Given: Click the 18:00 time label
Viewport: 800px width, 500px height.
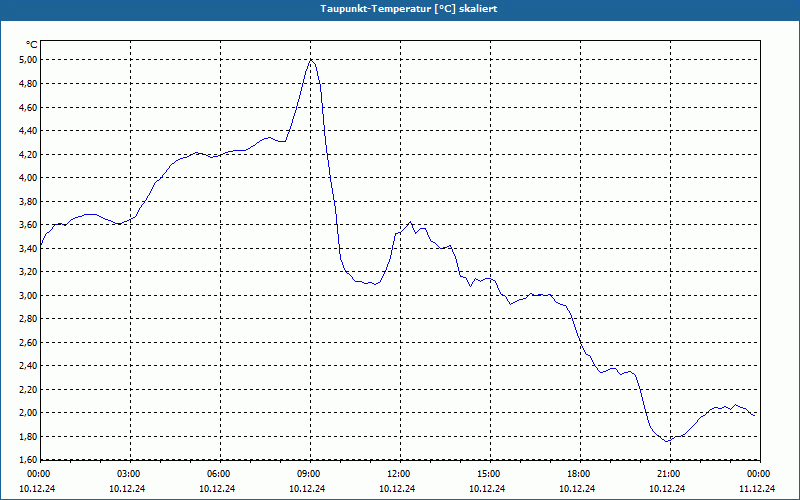Looking at the screenshot, I should (578, 474).
